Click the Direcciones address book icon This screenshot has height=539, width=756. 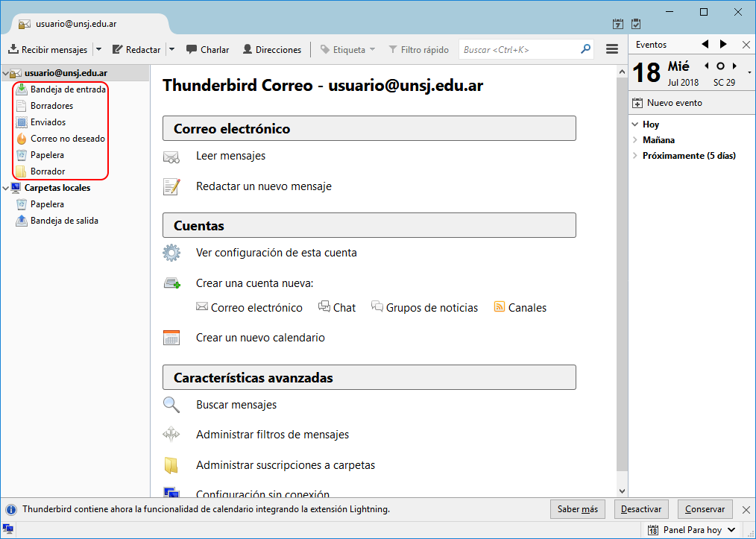coord(248,49)
